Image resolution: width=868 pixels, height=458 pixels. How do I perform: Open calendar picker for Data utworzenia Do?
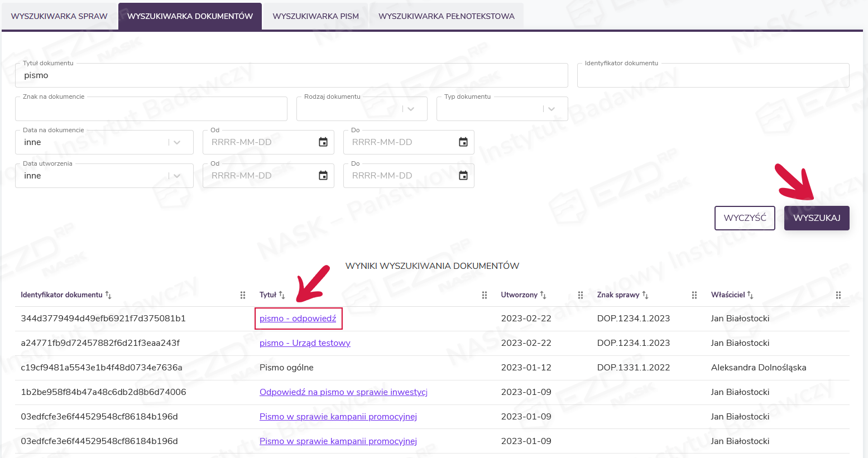tap(463, 176)
